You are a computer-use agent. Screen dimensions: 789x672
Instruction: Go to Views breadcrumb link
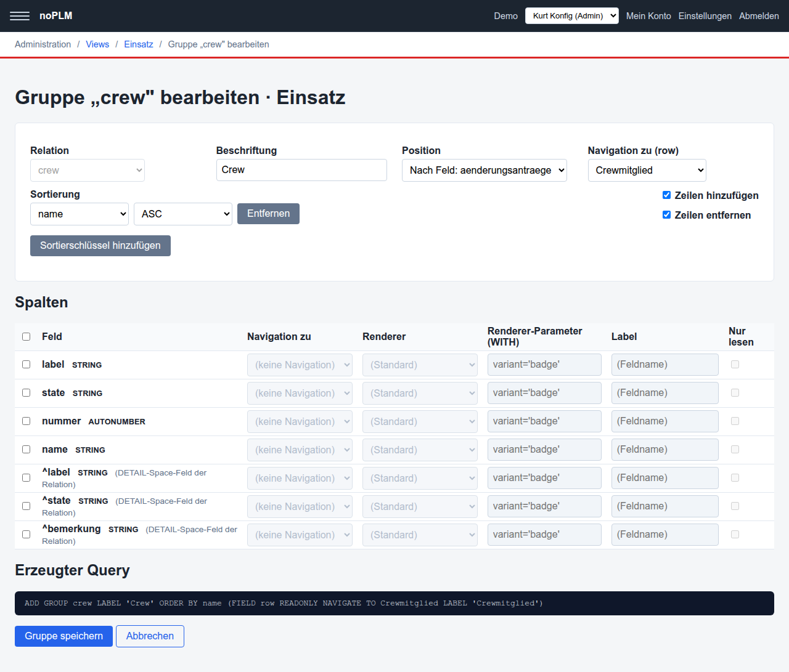pos(97,44)
